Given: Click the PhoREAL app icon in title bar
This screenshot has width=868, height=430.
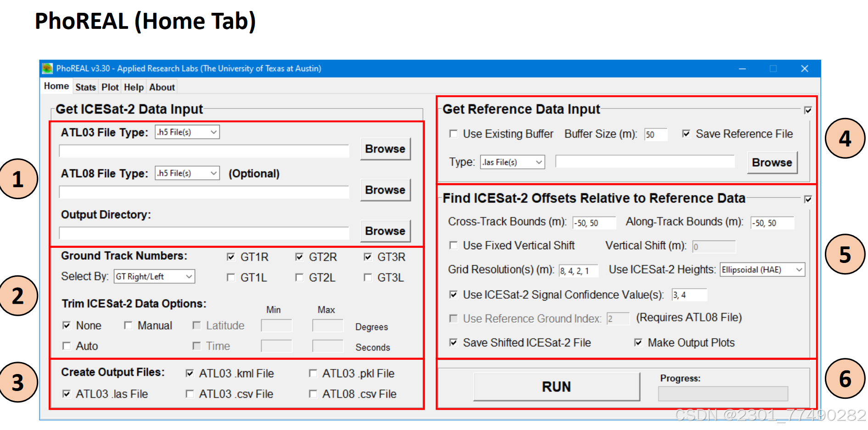Looking at the screenshot, I should coord(47,69).
